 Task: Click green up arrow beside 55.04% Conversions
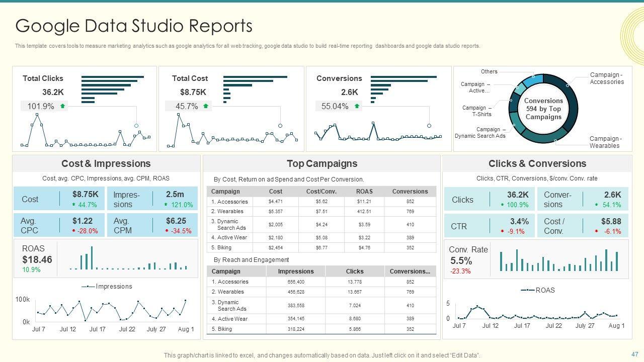point(357,106)
